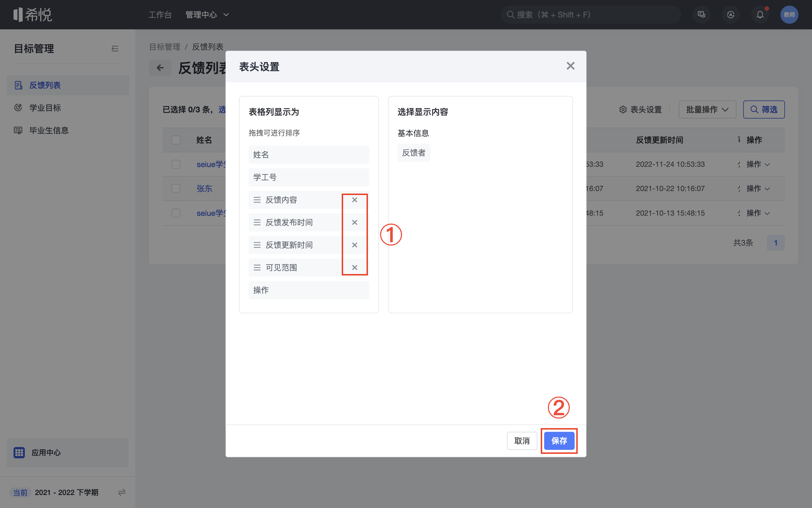812x508 pixels.
Task: Expand 批量操作 dropdown
Action: point(707,110)
